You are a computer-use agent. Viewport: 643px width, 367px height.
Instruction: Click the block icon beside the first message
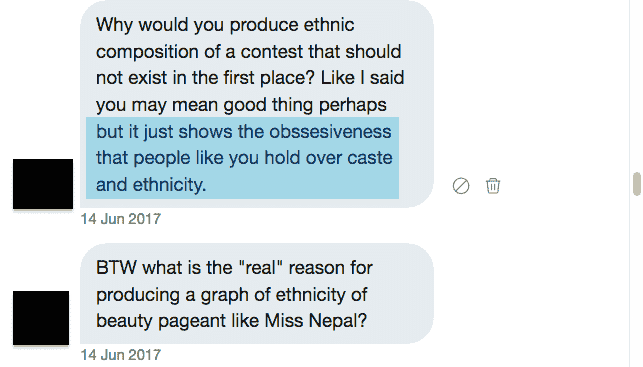click(x=461, y=186)
